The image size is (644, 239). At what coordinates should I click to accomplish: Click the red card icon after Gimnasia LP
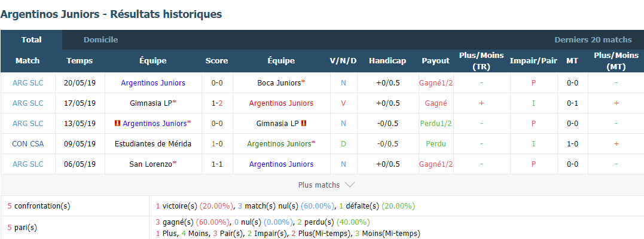point(304,123)
